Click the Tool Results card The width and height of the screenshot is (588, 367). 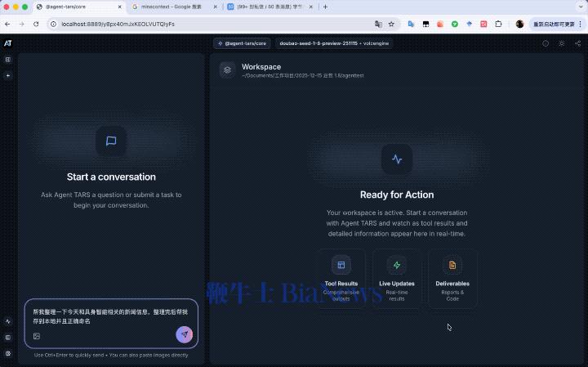(x=341, y=278)
